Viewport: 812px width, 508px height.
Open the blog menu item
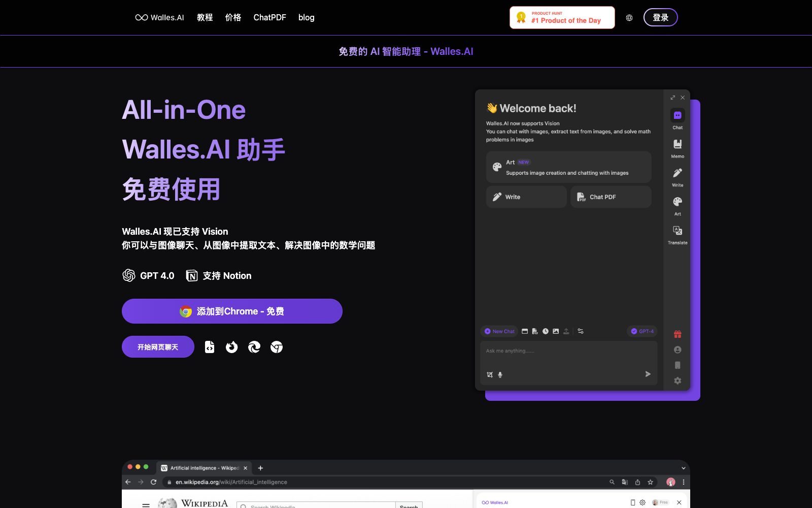click(x=306, y=17)
